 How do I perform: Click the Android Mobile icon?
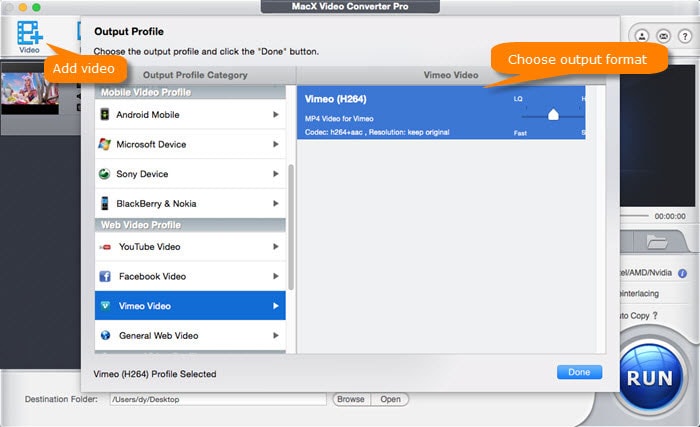click(104, 114)
